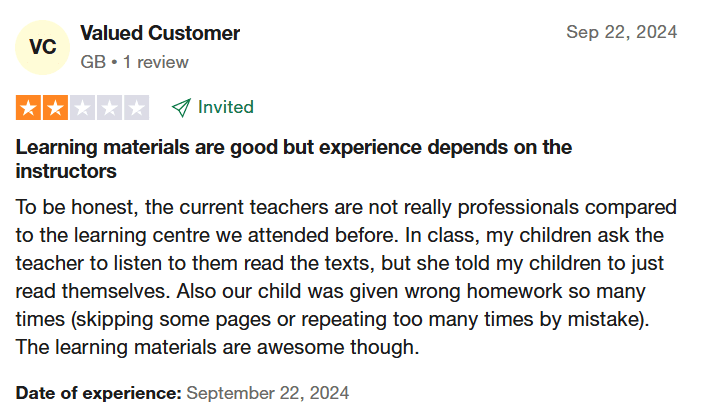Image resolution: width=717 pixels, height=407 pixels.
Task: Click the paper plane Invited icon
Action: (x=181, y=107)
